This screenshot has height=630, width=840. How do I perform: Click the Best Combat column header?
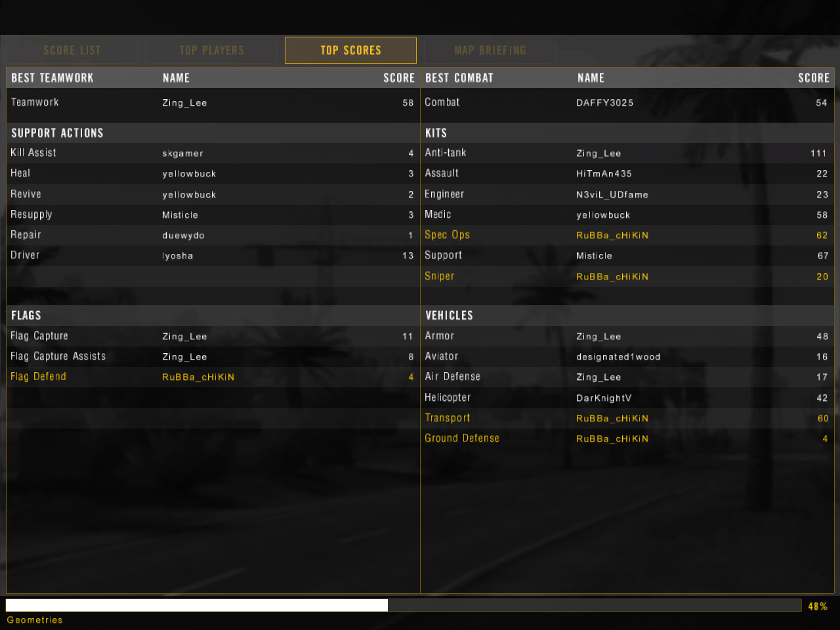click(x=459, y=78)
